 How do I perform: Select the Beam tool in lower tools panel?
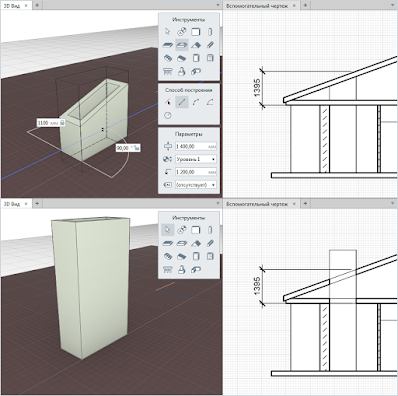210,243
